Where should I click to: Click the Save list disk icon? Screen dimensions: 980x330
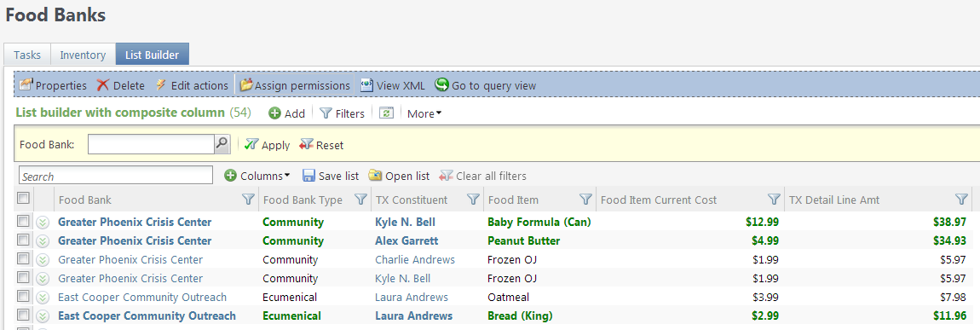(x=308, y=176)
